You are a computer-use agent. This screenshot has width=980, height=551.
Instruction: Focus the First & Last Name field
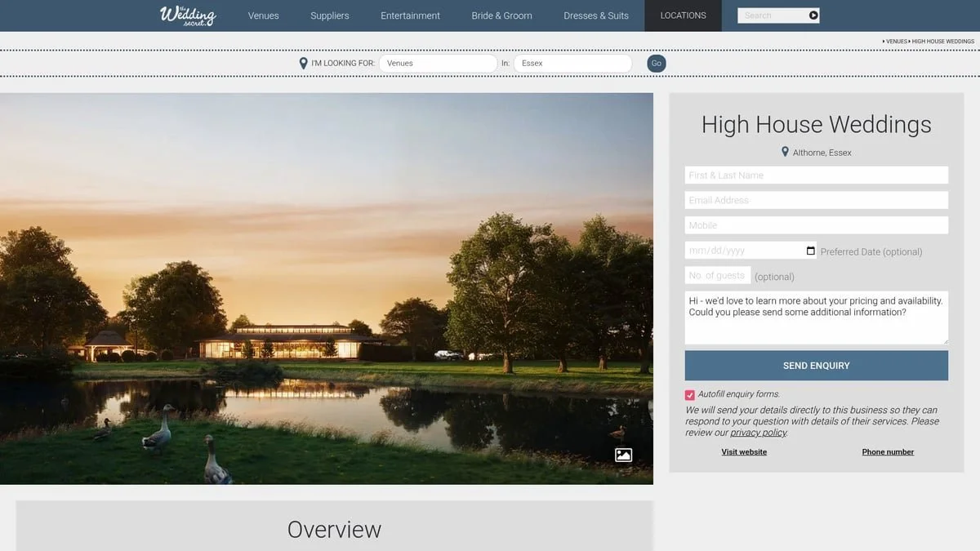tap(817, 176)
